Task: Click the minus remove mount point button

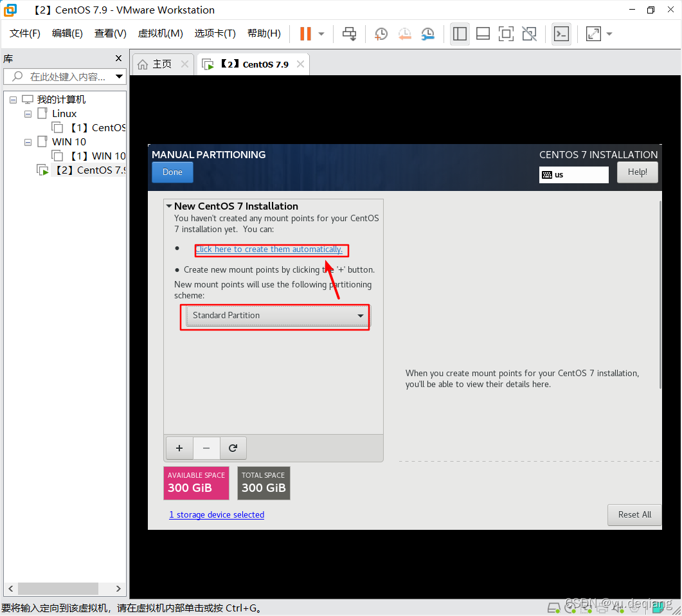Action: point(206,448)
